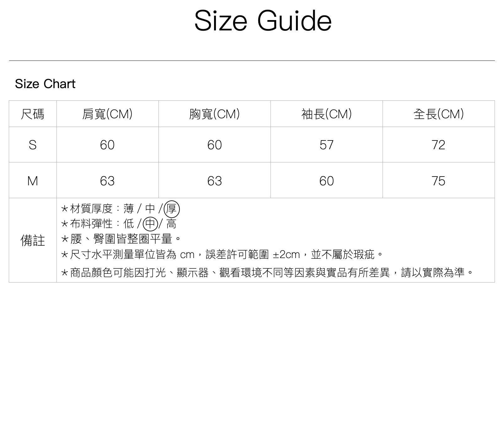
Task: Click size S sleeve length value 57
Action: (326, 145)
